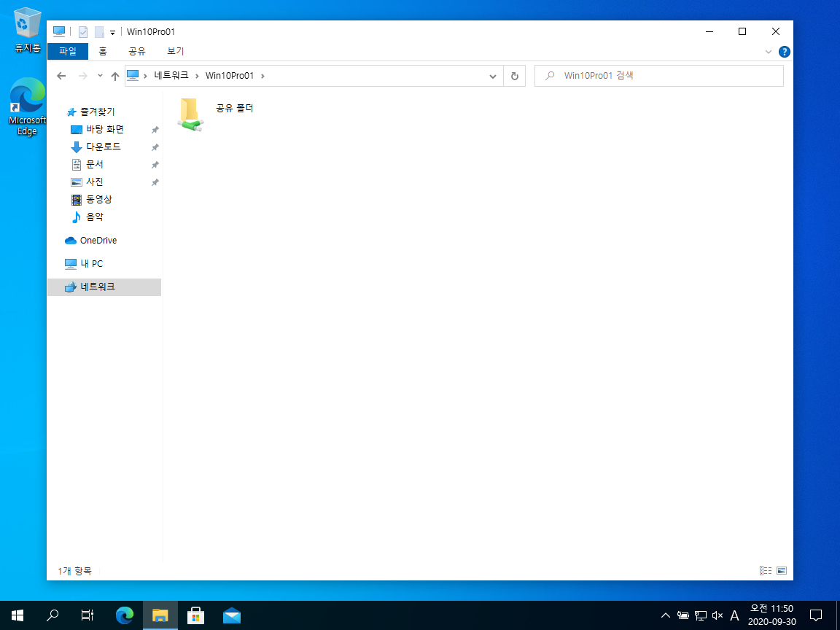Viewport: 840px width, 630px height.
Task: Click the pin icon next to 사진
Action: click(x=155, y=182)
